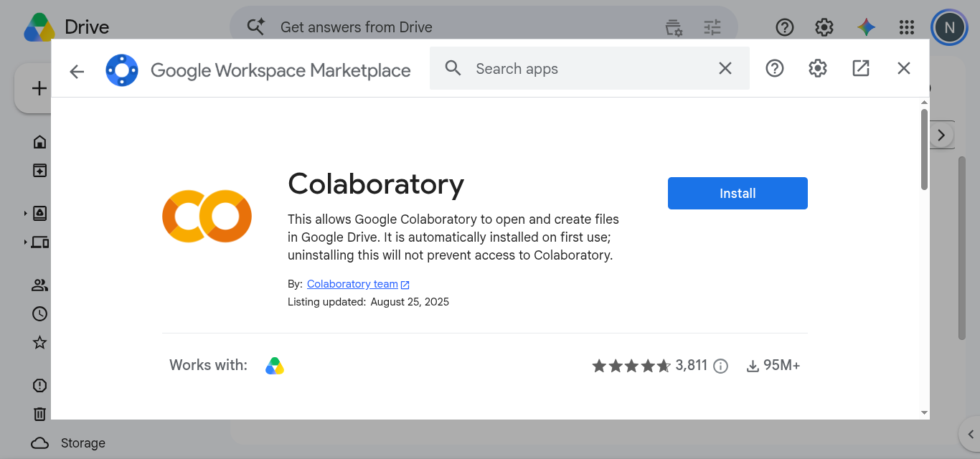Open Drive support question mark icon

tap(785, 27)
